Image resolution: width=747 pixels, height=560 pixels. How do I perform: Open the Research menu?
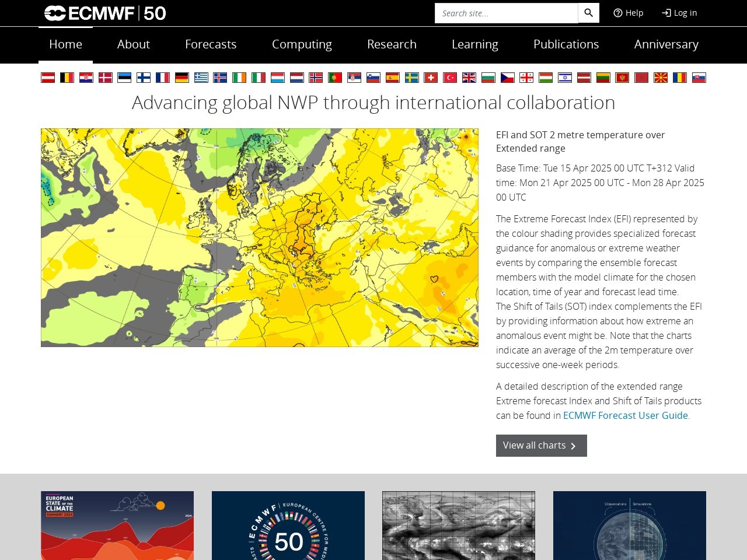click(392, 44)
